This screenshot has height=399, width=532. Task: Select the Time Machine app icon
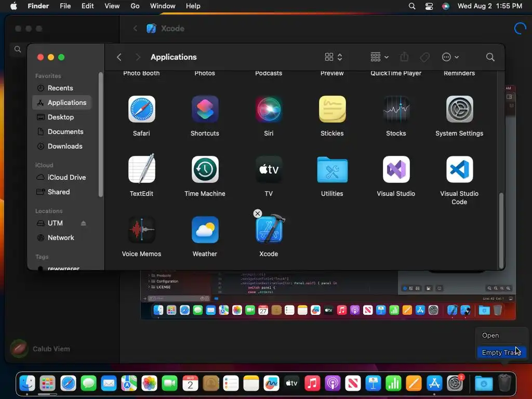tap(205, 169)
